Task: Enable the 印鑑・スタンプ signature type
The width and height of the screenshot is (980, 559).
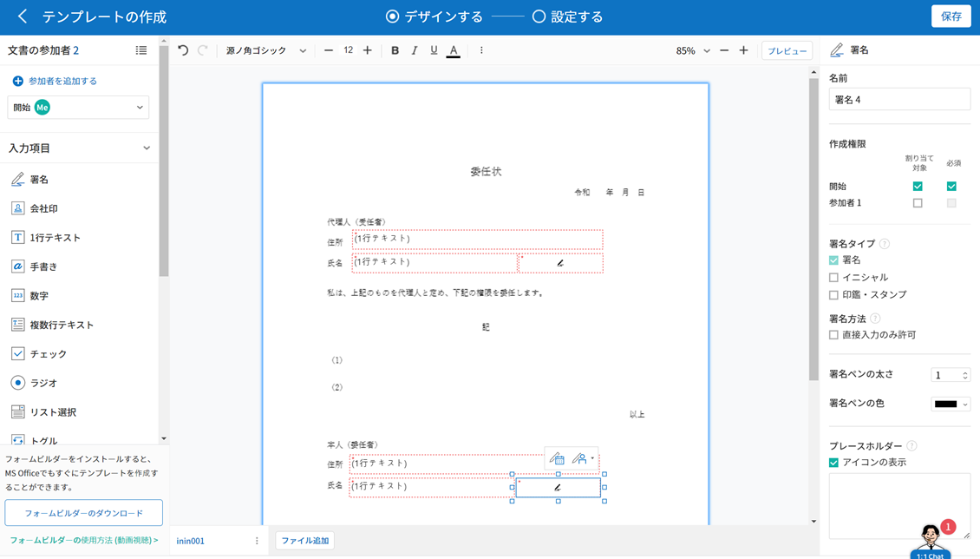Action: click(833, 294)
